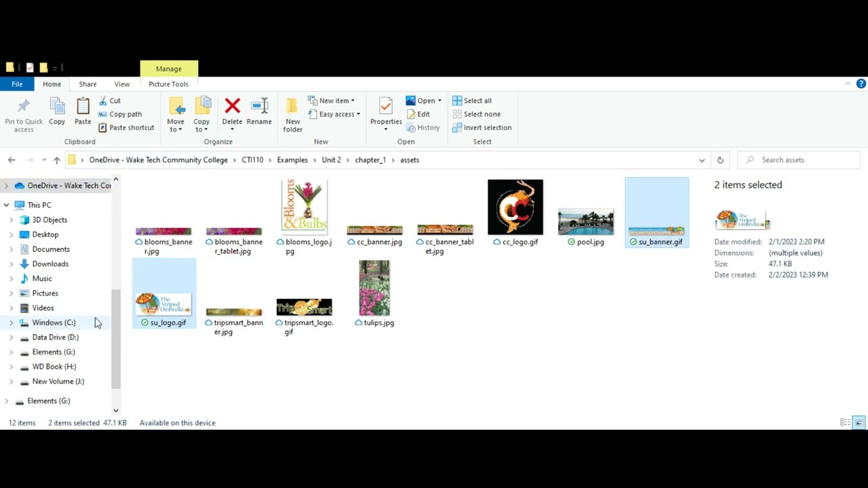The width and height of the screenshot is (868, 488).
Task: Expand Data Drive (D:) tree node
Action: [11, 338]
